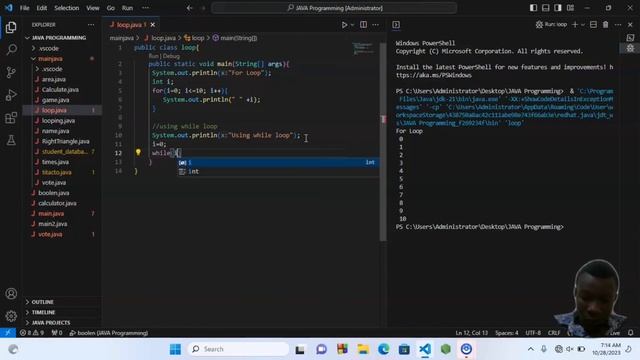Click the editor vertical scrollbar

tap(383, 141)
